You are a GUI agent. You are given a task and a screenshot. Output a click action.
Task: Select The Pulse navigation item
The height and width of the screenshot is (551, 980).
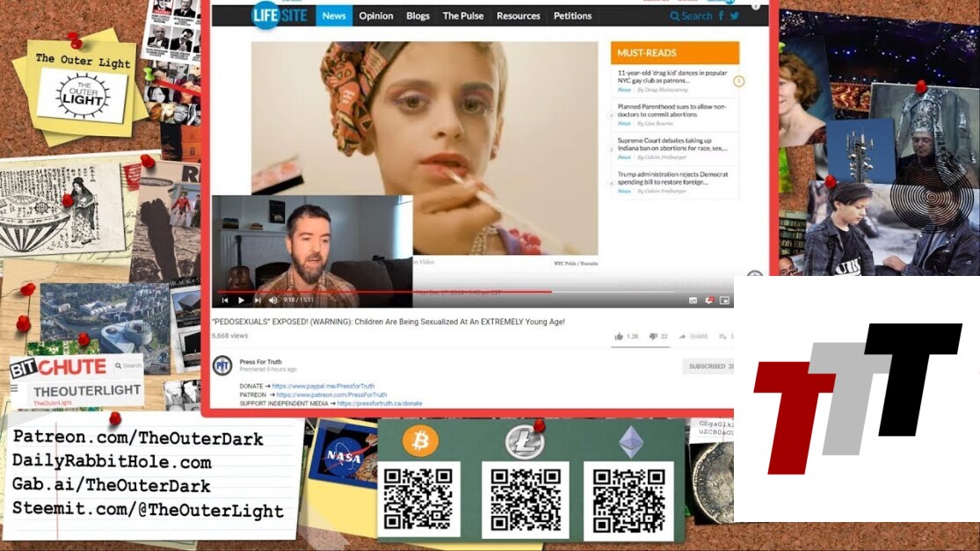point(462,16)
